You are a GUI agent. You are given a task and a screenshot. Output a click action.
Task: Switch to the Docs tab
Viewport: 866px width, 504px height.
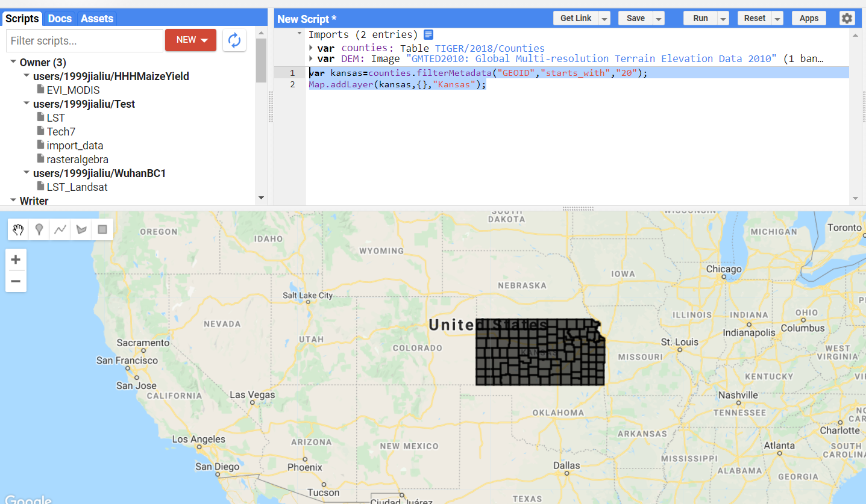click(x=59, y=18)
